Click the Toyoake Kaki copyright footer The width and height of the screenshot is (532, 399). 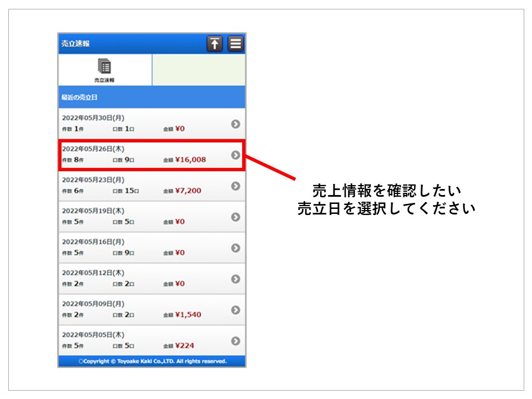pyautogui.click(x=152, y=361)
